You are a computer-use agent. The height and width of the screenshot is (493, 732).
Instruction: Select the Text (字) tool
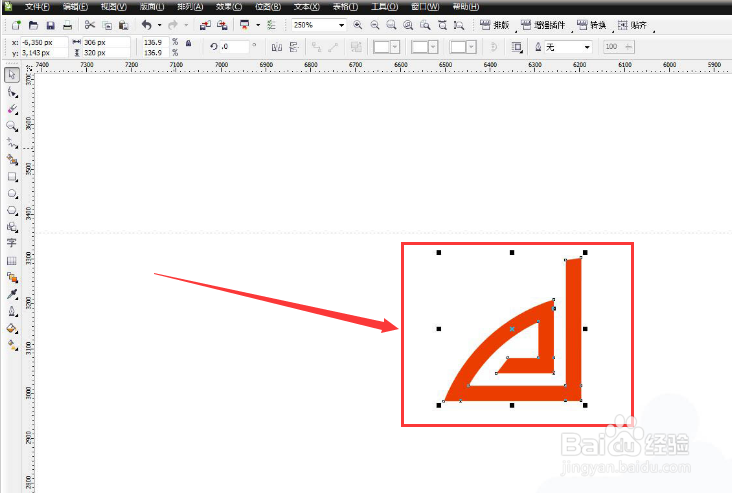pos(12,243)
